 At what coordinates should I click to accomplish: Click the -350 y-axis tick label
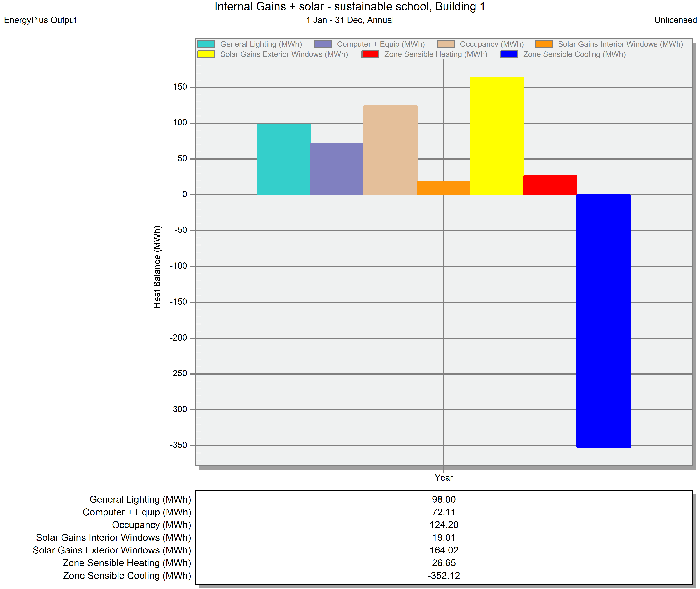point(178,445)
